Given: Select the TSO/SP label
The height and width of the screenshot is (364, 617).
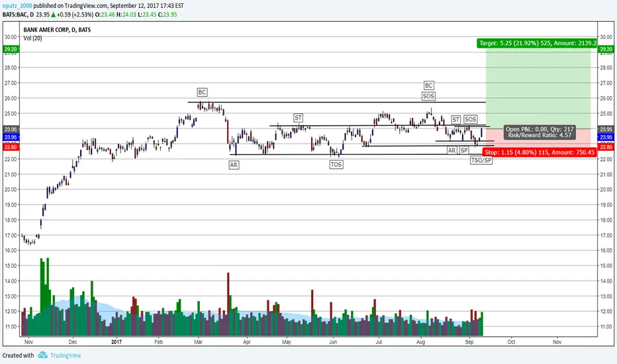Looking at the screenshot, I should coord(481,160).
